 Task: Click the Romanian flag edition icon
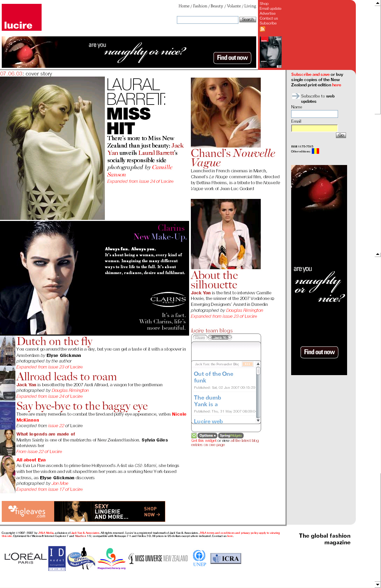(x=315, y=151)
